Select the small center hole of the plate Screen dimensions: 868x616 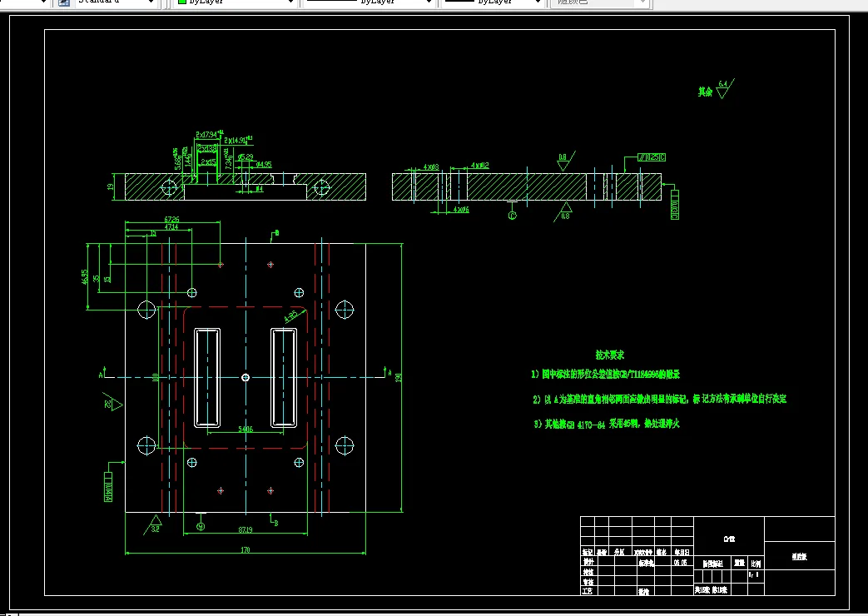pos(246,378)
